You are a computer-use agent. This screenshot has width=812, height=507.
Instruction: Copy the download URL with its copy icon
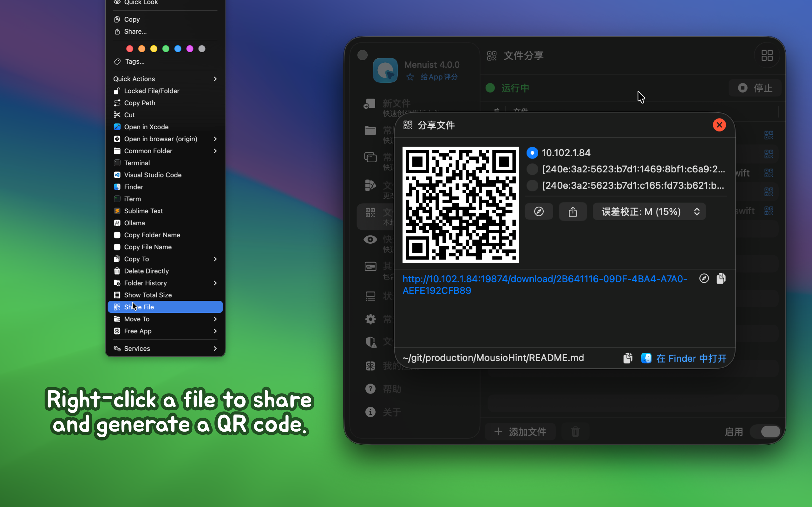(721, 278)
